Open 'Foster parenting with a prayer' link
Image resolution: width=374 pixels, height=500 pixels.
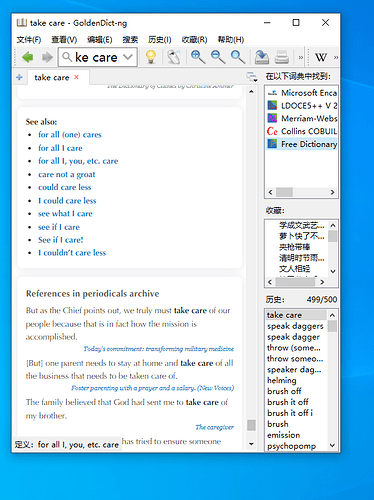(152, 388)
